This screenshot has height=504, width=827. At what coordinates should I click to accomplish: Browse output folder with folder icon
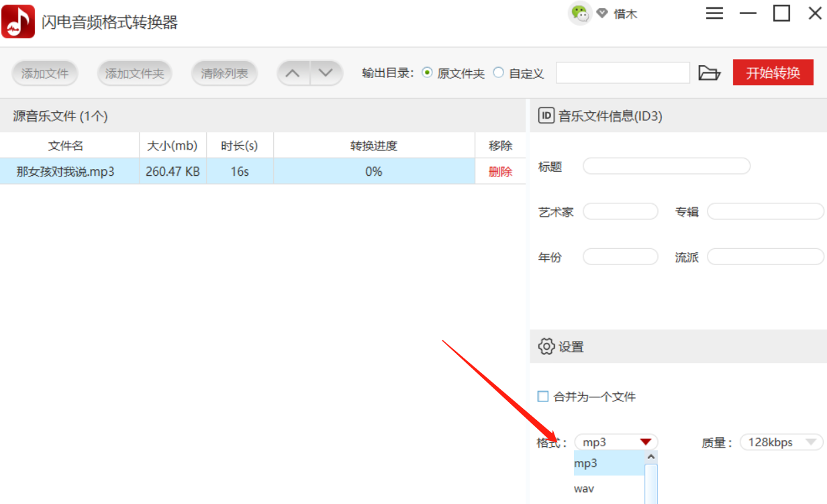[x=709, y=73]
